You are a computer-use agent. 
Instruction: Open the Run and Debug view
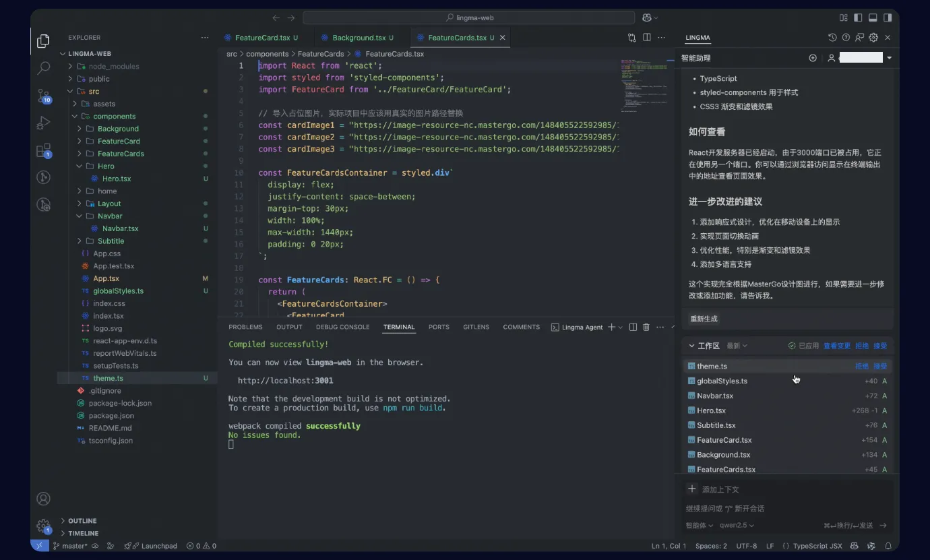[43, 123]
